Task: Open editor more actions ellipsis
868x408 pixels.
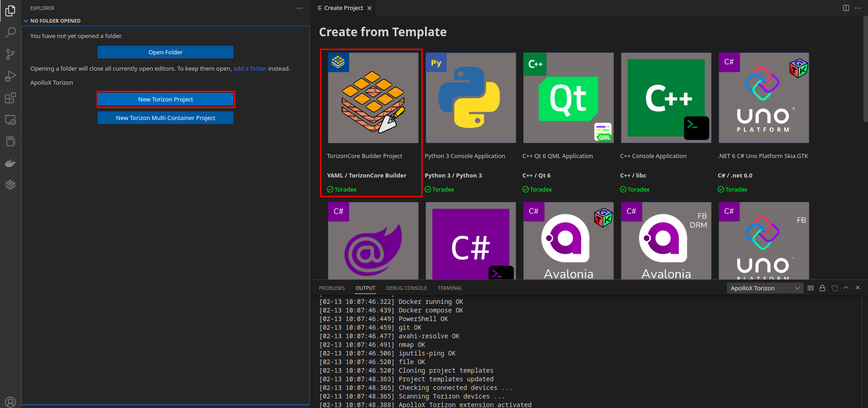Action: (x=858, y=8)
